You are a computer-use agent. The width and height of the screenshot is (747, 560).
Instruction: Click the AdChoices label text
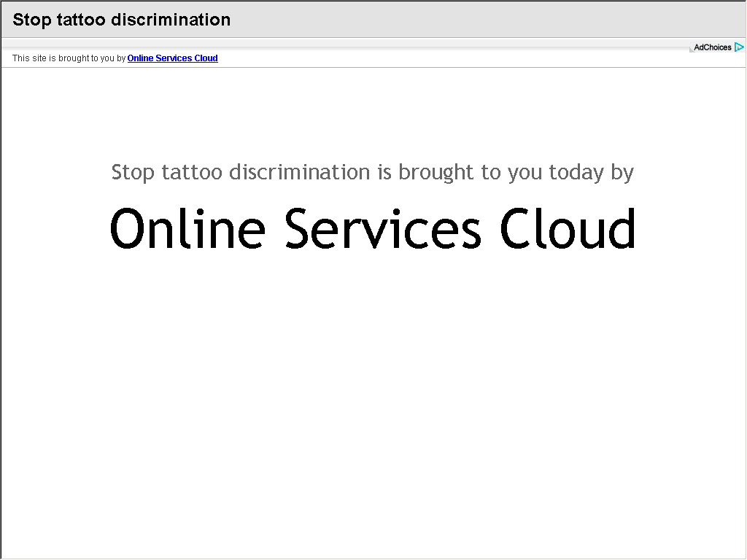(712, 47)
